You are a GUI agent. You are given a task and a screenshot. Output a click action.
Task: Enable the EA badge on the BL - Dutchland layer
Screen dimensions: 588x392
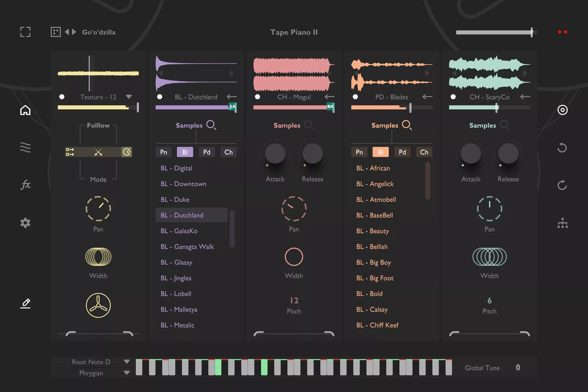tap(232, 107)
